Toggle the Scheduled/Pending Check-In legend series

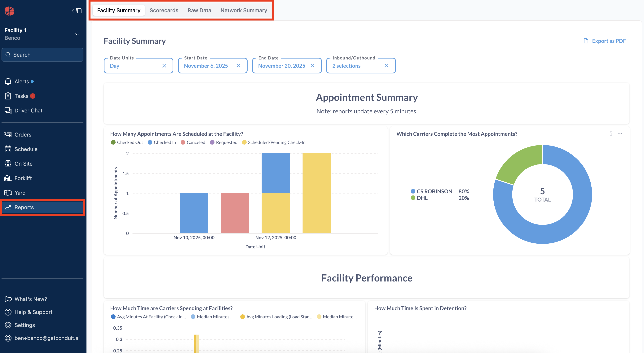tap(274, 142)
